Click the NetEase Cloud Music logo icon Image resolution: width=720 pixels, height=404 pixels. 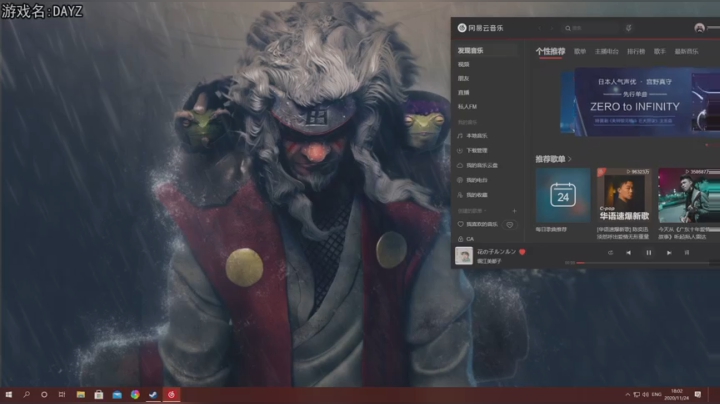tap(462, 28)
